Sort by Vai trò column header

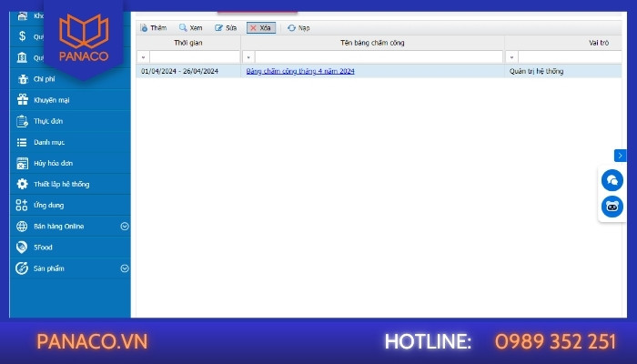coord(563,43)
